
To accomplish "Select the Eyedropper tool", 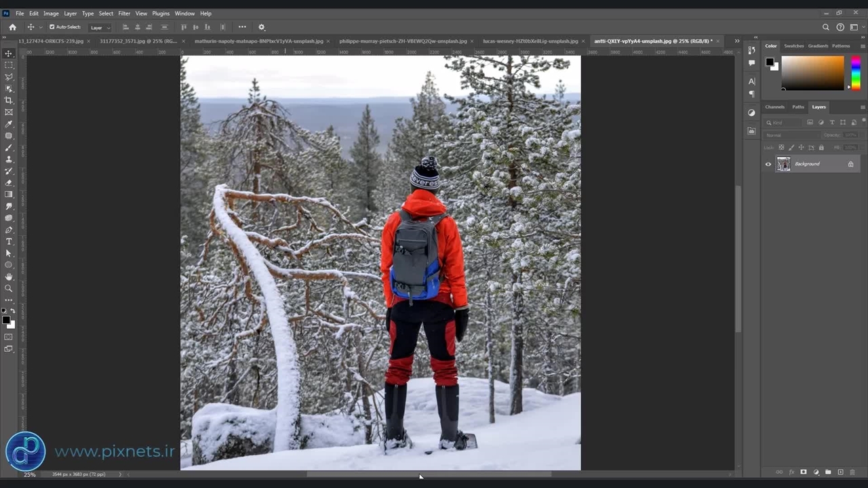I will point(9,124).
